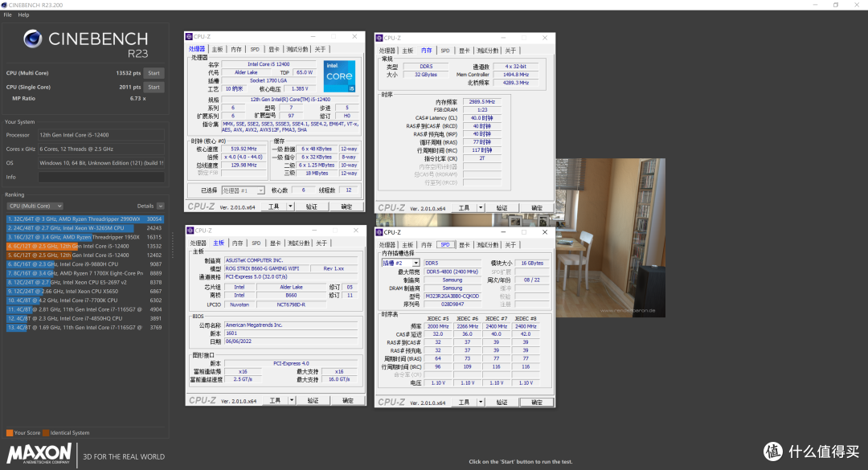The height and width of the screenshot is (470, 868).
Task: Select ranking row 5 i5-12400 score 12402
Action: pyautogui.click(x=84, y=255)
